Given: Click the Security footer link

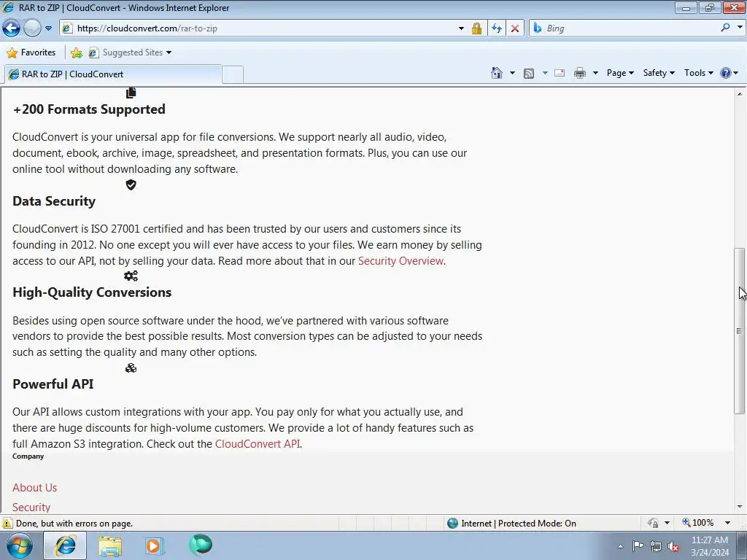Looking at the screenshot, I should (x=31, y=507).
